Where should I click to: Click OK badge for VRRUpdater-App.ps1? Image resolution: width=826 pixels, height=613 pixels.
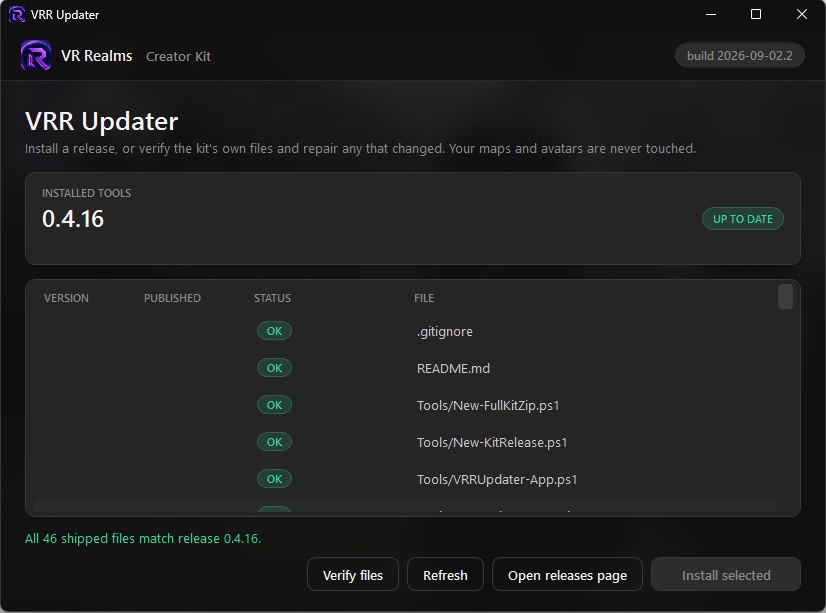point(274,479)
